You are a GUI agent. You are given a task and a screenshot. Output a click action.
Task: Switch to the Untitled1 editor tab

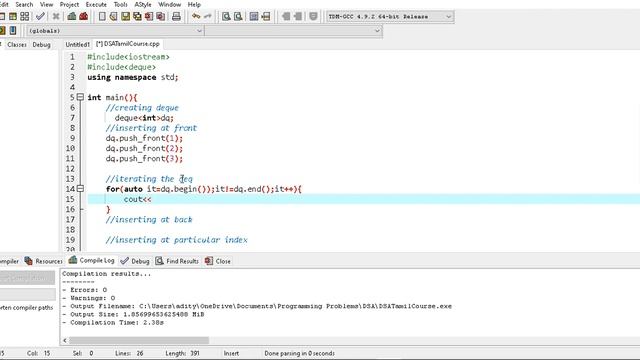(77, 44)
